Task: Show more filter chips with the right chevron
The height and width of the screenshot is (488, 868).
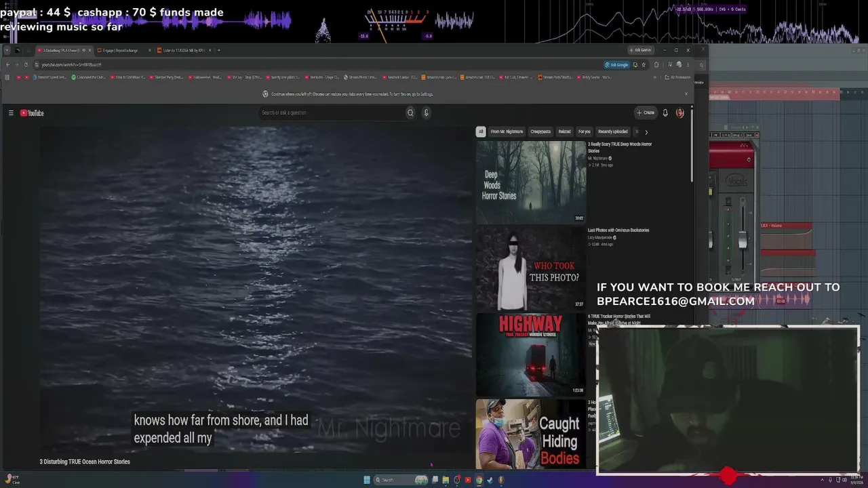Action: coord(646,132)
